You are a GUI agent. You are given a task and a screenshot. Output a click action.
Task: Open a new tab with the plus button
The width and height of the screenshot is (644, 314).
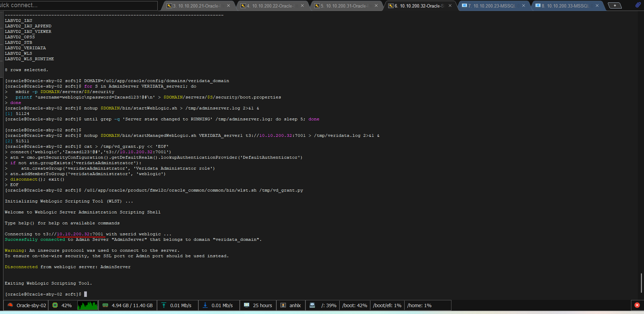(x=615, y=5)
